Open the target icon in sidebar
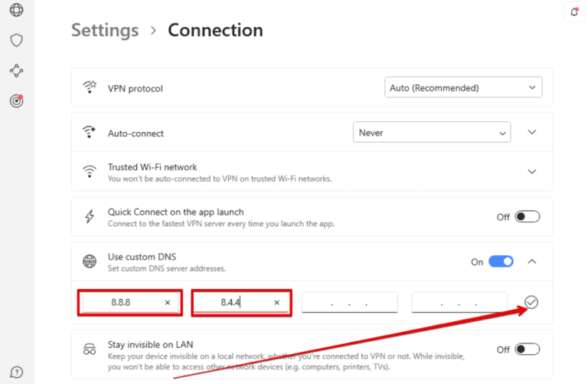 click(16, 100)
